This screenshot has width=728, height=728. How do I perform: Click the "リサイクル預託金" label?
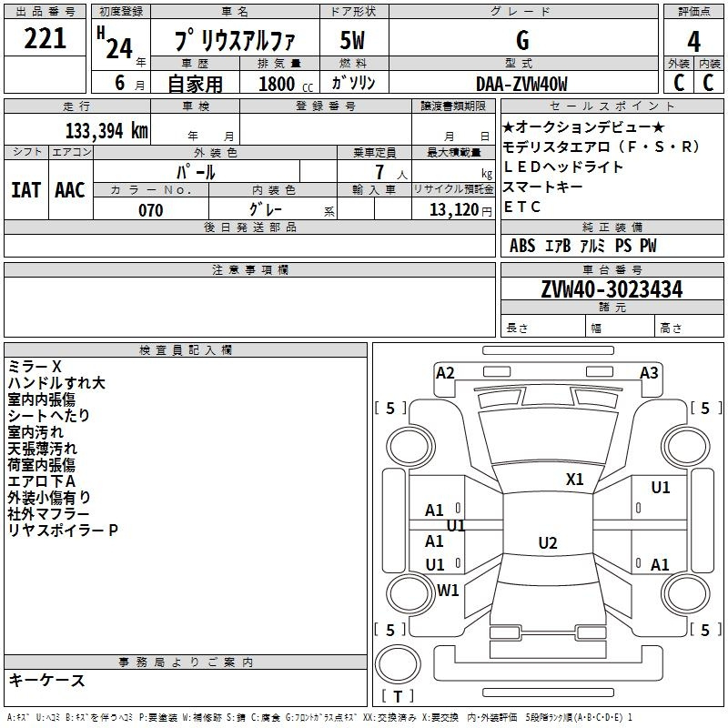point(453,189)
